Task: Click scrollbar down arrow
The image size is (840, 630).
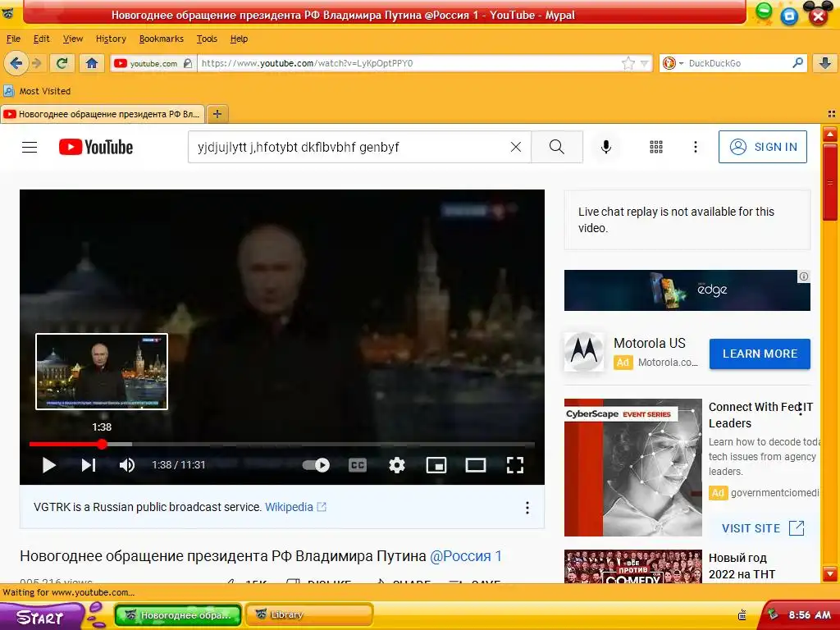Action: pos(830,573)
